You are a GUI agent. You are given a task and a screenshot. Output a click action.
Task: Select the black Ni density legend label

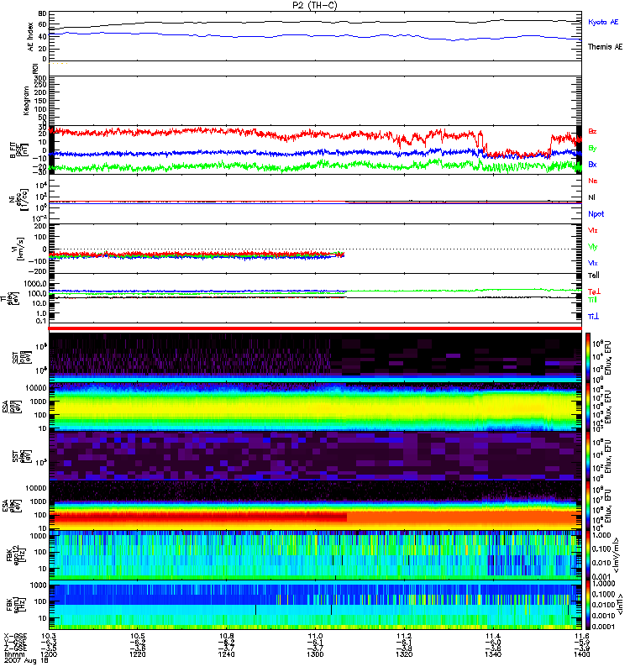(x=592, y=197)
